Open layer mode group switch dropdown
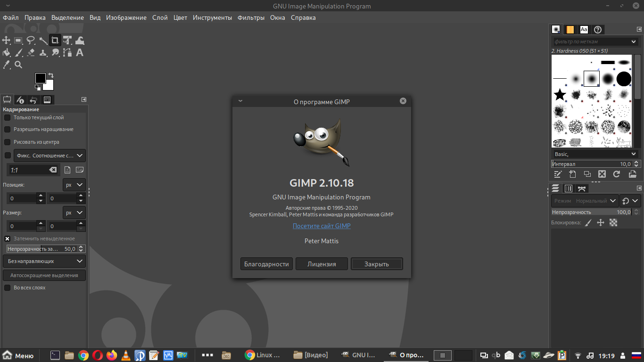Image resolution: width=644 pixels, height=362 pixels. pyautogui.click(x=630, y=201)
